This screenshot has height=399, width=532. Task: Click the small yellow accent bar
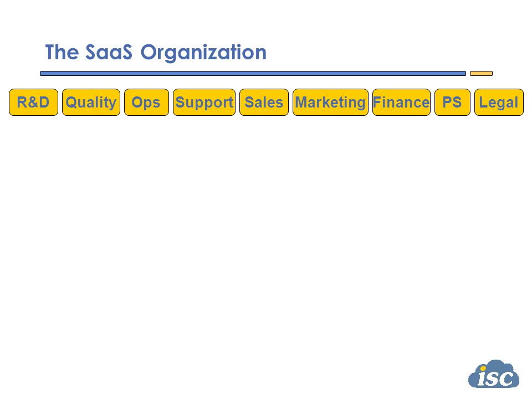pyautogui.click(x=481, y=73)
